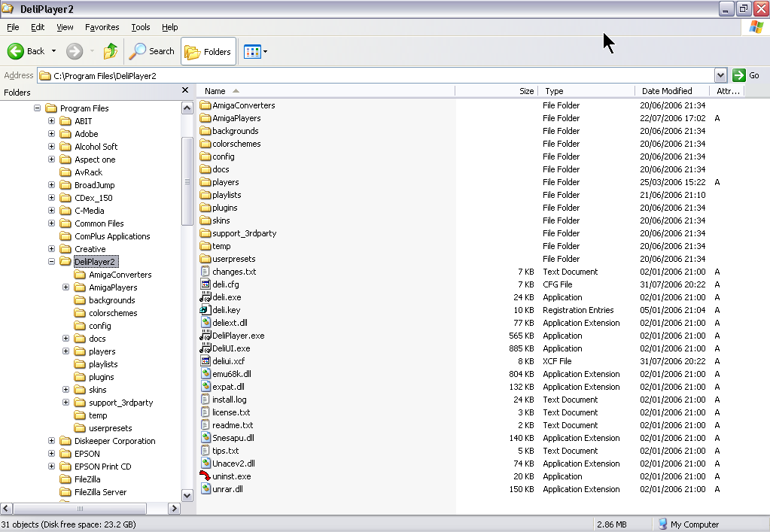Click the skins folder icon in file list
The height and width of the screenshot is (532, 770).
(x=205, y=220)
